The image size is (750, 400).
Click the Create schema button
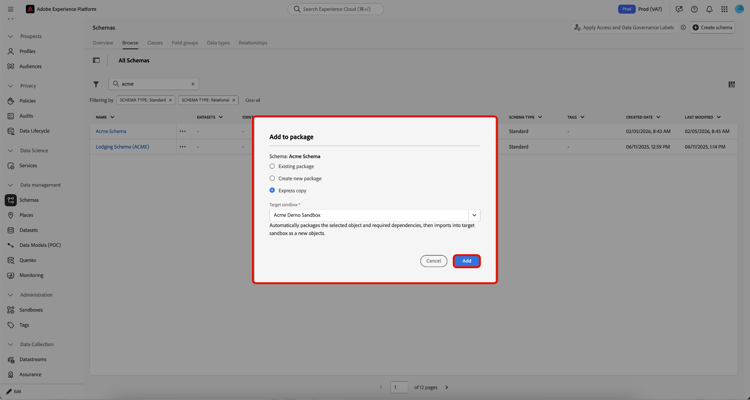712,28
